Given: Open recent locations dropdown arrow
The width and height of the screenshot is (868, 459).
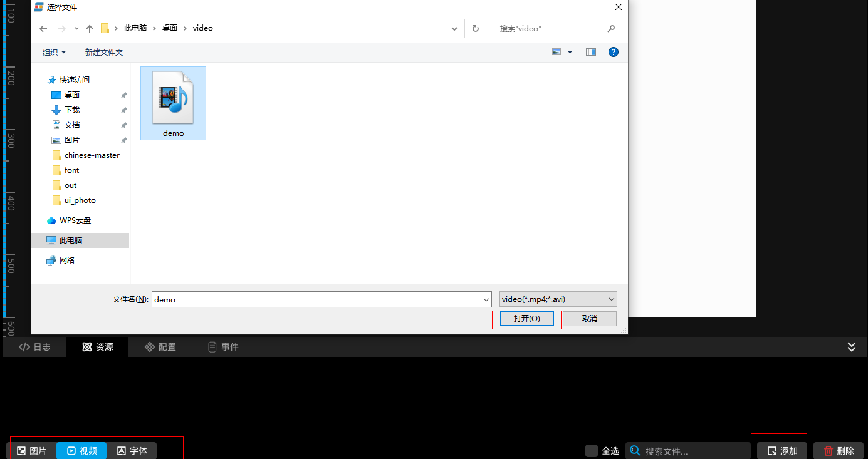Looking at the screenshot, I should 76,28.
